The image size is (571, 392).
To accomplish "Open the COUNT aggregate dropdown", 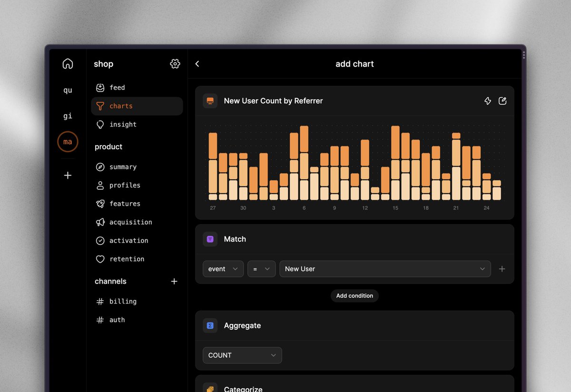I will (242, 355).
